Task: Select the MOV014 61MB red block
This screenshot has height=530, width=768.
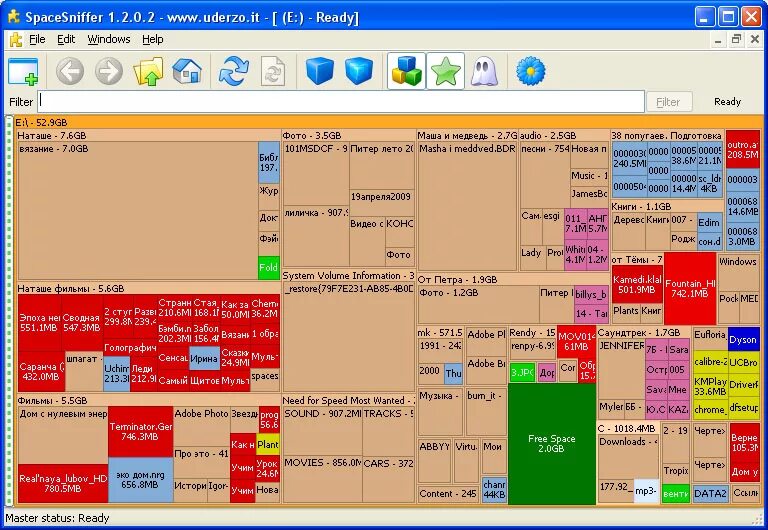Action: point(576,341)
